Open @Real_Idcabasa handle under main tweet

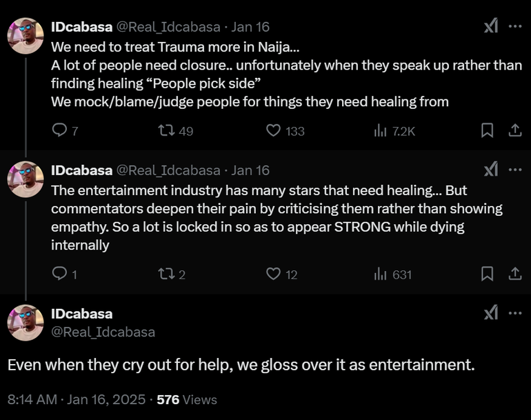[103, 332]
